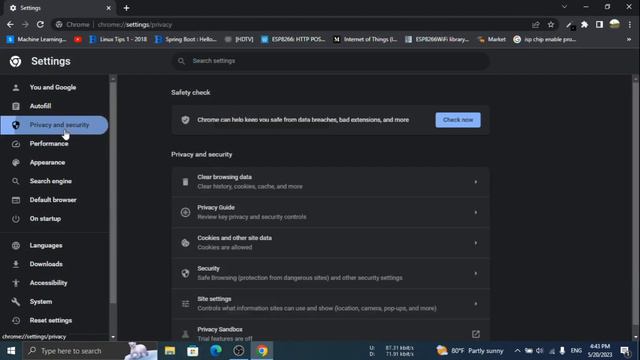Open Microsoft Edge from taskbar
The image size is (640, 360).
click(216, 351)
